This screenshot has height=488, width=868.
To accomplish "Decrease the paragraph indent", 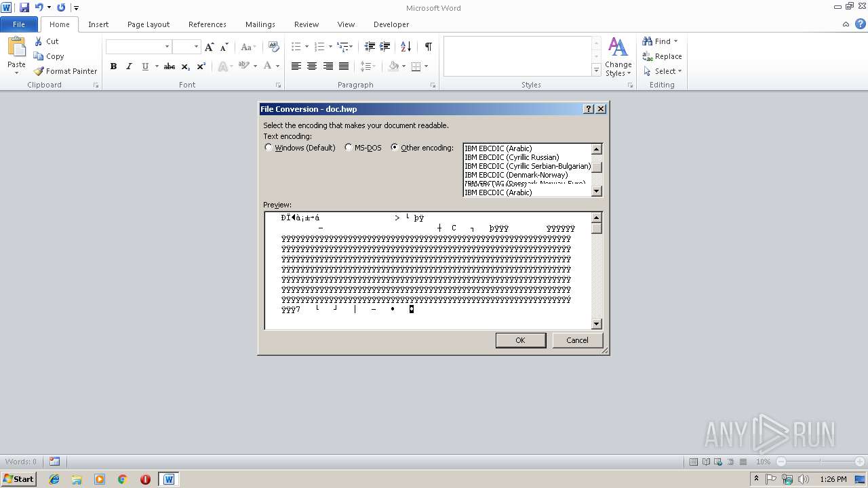I will [370, 47].
